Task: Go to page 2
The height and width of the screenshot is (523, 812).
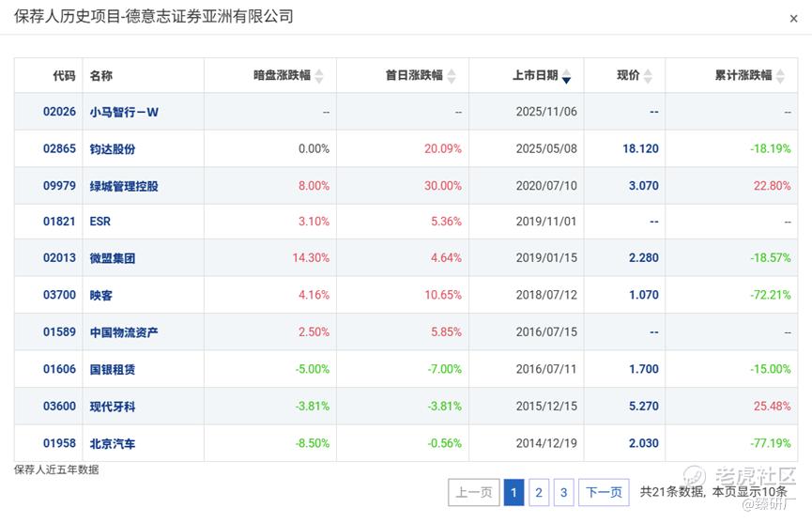Action: pos(539,492)
